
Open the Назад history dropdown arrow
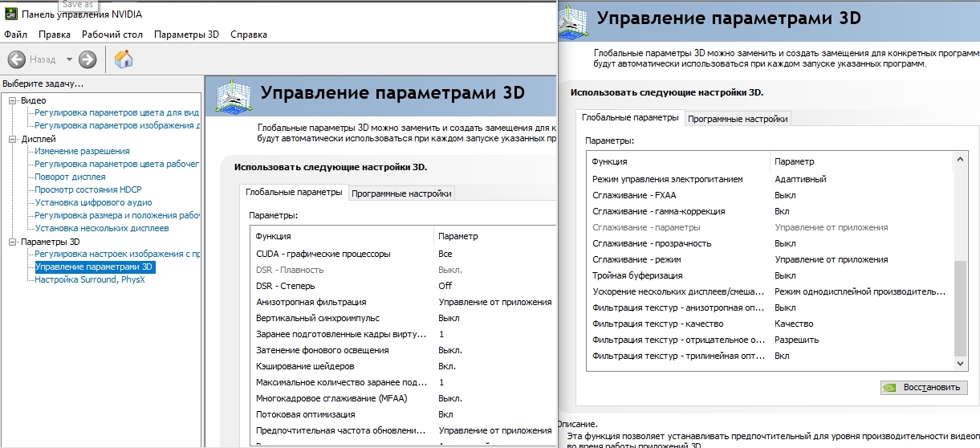(x=69, y=59)
